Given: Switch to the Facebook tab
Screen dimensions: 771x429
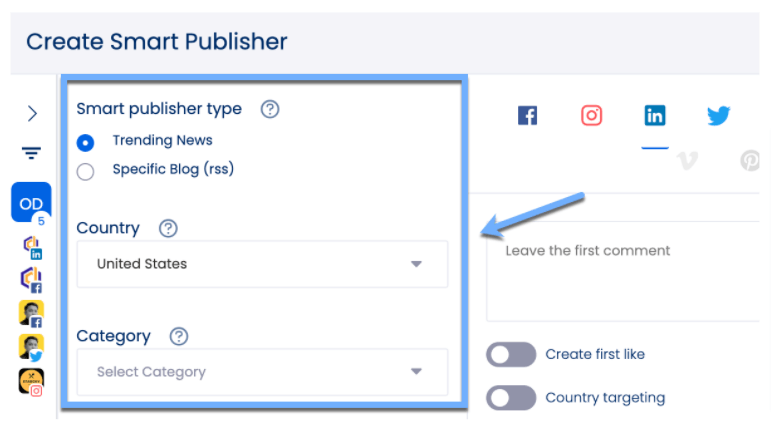Looking at the screenshot, I should click(528, 116).
